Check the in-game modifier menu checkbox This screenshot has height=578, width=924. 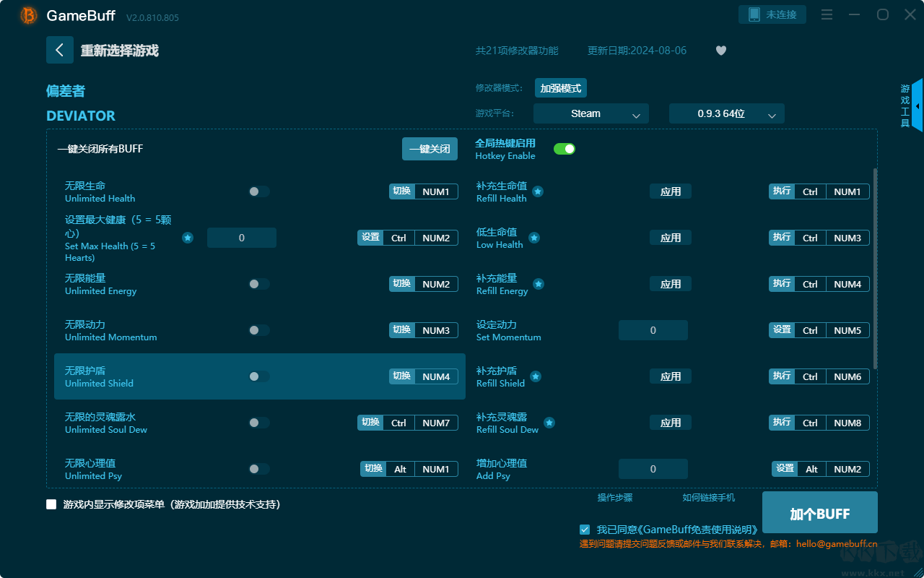coord(51,504)
